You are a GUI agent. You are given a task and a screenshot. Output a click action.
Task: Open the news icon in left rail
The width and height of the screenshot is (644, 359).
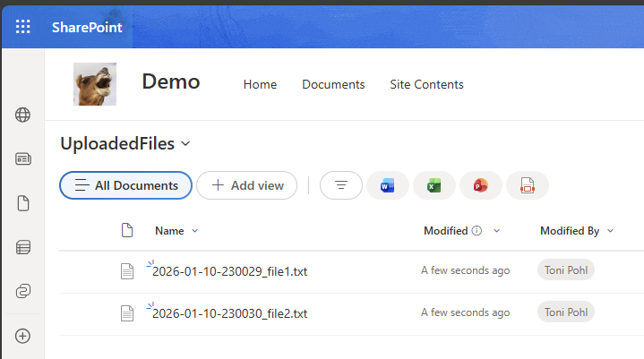[23, 158]
